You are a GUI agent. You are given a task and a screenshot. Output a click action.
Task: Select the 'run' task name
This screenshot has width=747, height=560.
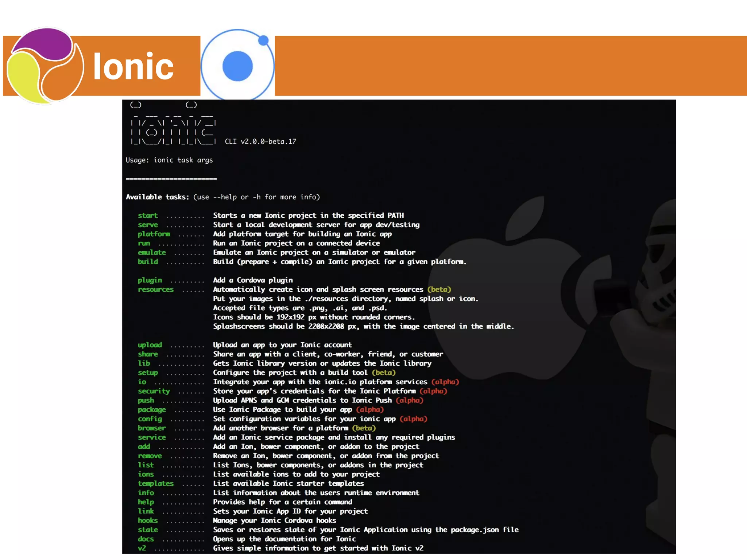(144, 243)
